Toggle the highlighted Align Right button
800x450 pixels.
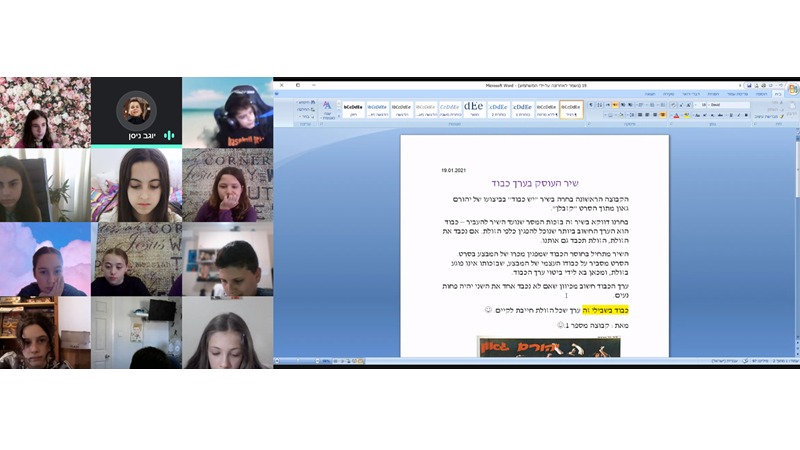pos(663,115)
